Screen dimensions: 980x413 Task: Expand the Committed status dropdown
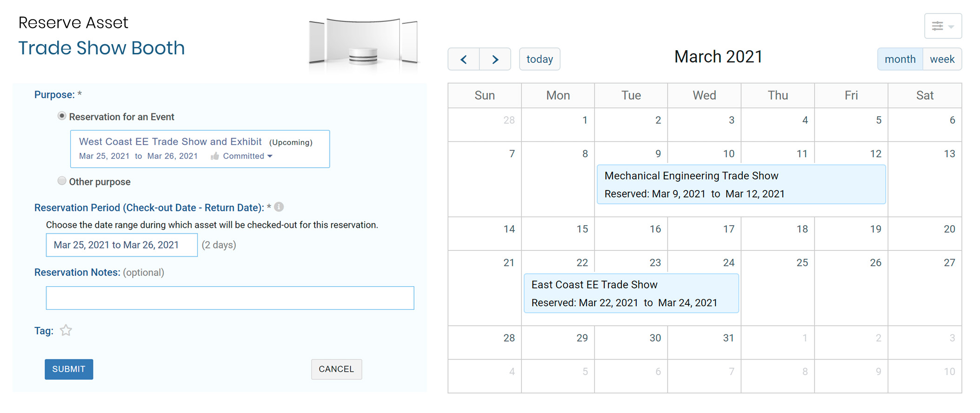(270, 156)
